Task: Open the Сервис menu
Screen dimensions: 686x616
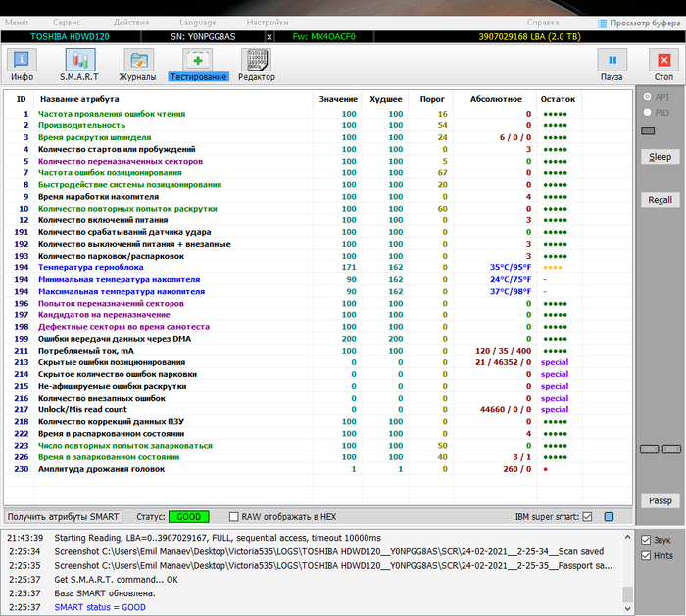Action: [67, 22]
